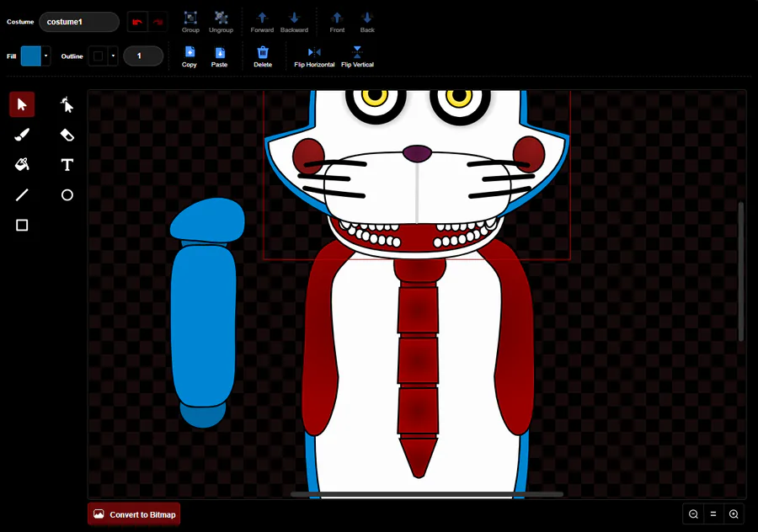Flip Horizontal the selection

pyautogui.click(x=314, y=56)
